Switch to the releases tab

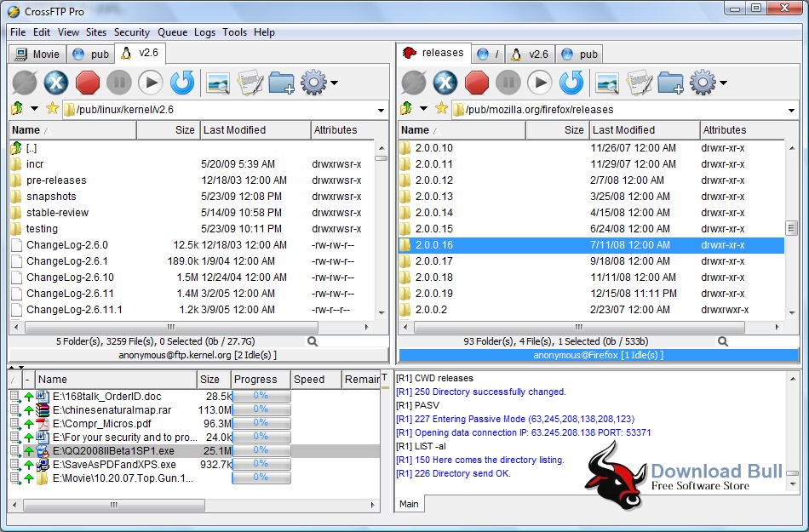point(433,53)
